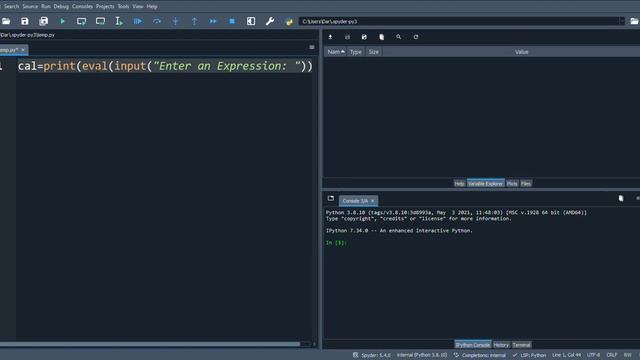Save all open files
The width and height of the screenshot is (640, 360).
tap(43, 21)
